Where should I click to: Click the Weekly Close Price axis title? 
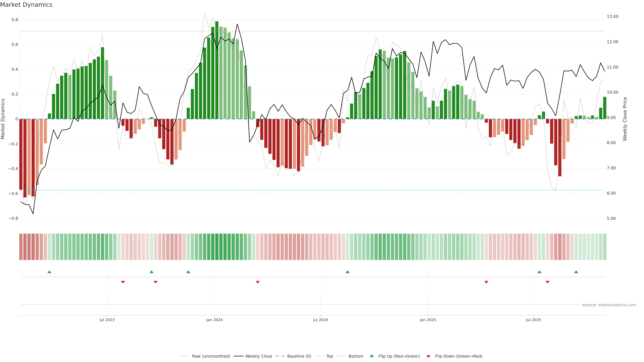(625, 119)
